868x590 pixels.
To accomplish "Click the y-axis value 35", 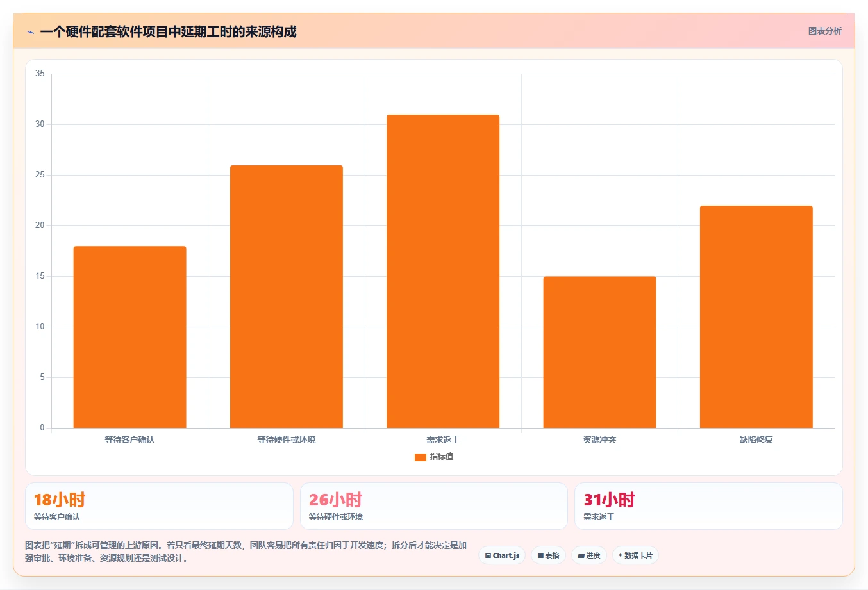I will (x=40, y=74).
